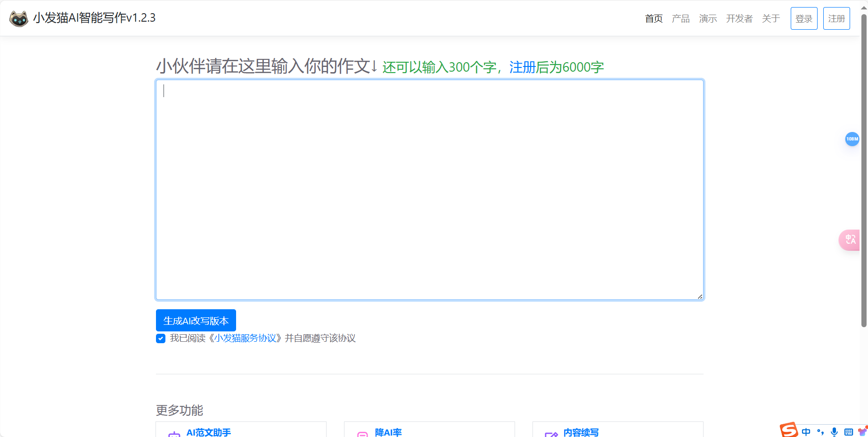The height and width of the screenshot is (437, 868).
Task: Select the 演示 navigation item
Action: coord(708,19)
